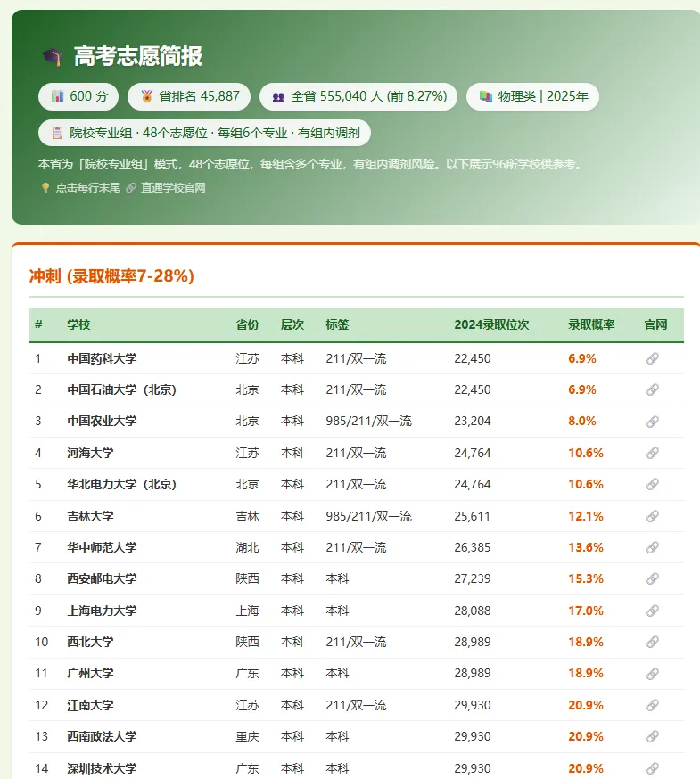Open 华中师范大学 website link icon

coord(652,547)
